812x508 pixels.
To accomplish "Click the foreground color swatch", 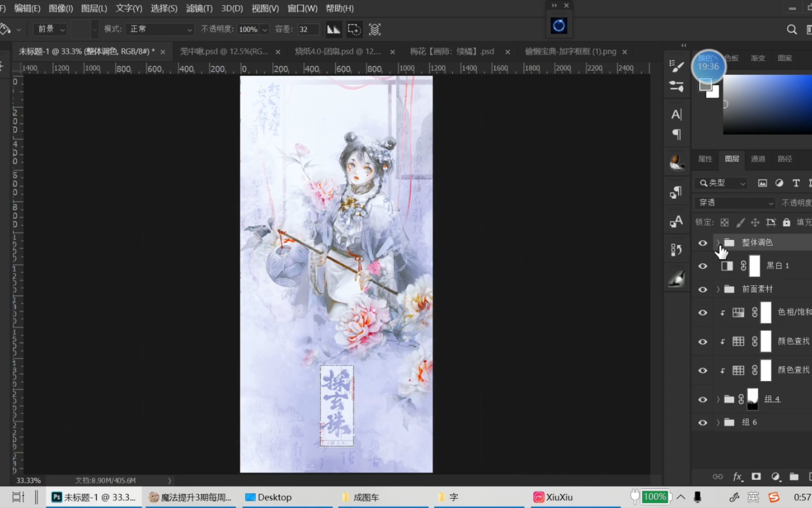I will coord(705,84).
